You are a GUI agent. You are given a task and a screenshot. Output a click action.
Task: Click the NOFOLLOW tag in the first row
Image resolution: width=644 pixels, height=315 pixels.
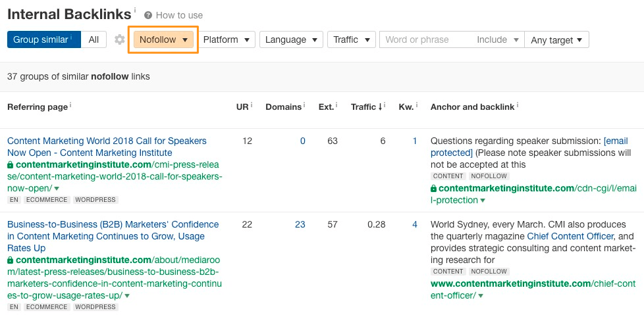[489, 176]
